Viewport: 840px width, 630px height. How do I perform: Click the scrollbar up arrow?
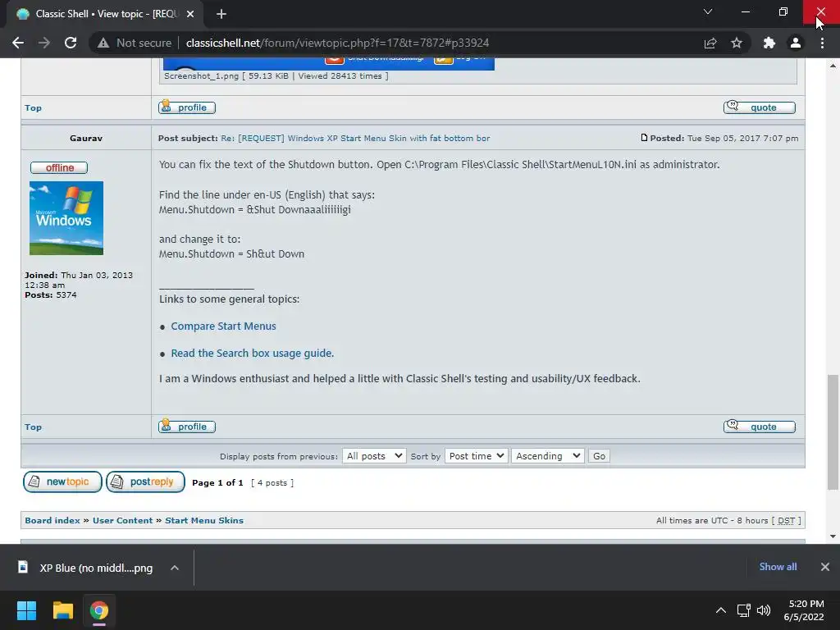pos(833,66)
